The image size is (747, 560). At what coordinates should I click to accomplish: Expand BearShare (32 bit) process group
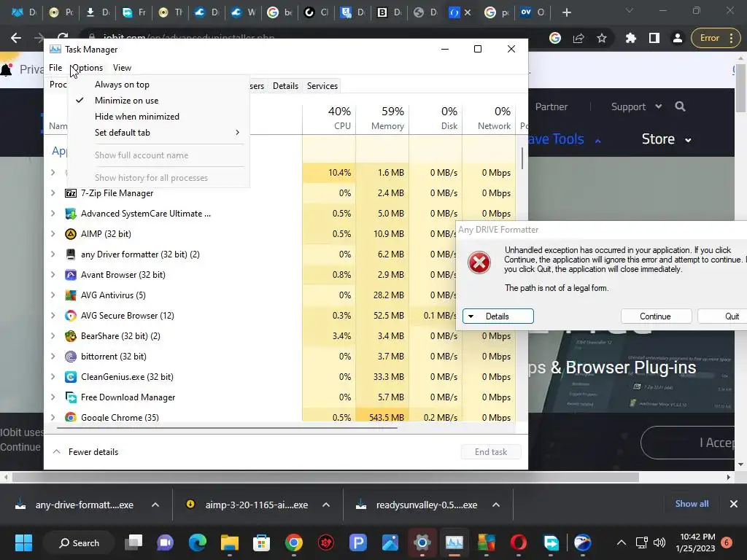click(53, 336)
